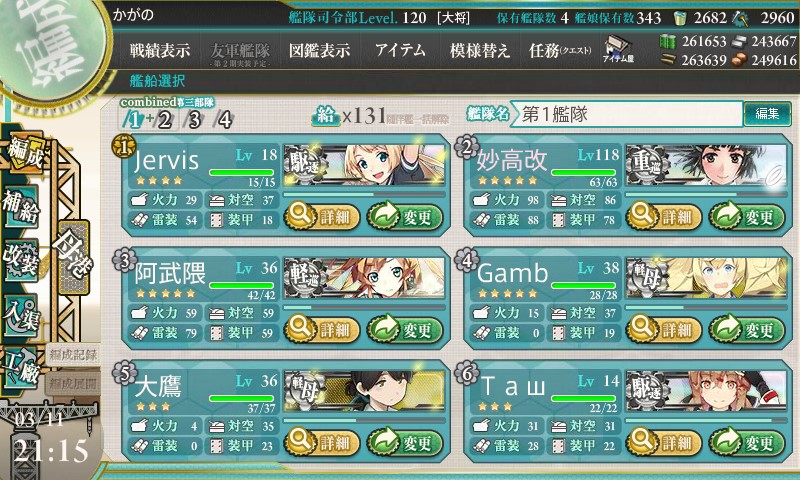Switch to fleet tab 3
800x480 pixels.
click(194, 120)
